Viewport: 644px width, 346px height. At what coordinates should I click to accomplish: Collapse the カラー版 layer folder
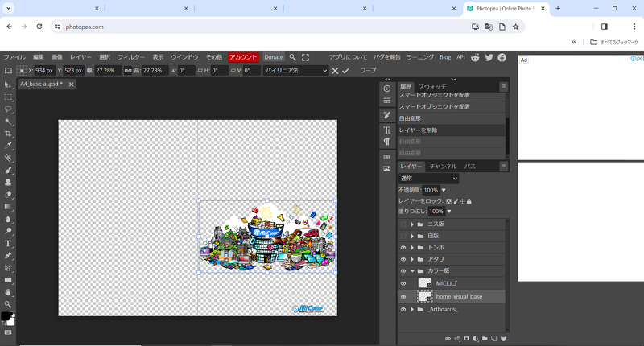click(412, 271)
